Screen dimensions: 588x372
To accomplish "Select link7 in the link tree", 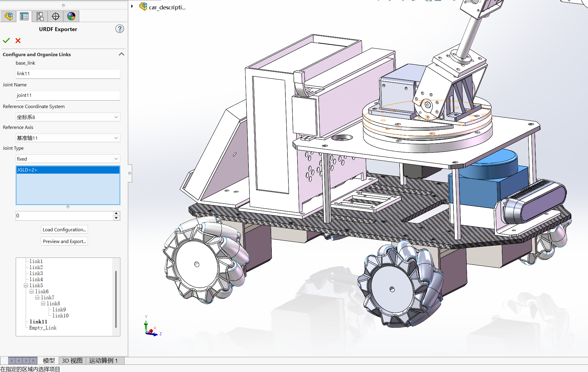I will coord(47,297).
